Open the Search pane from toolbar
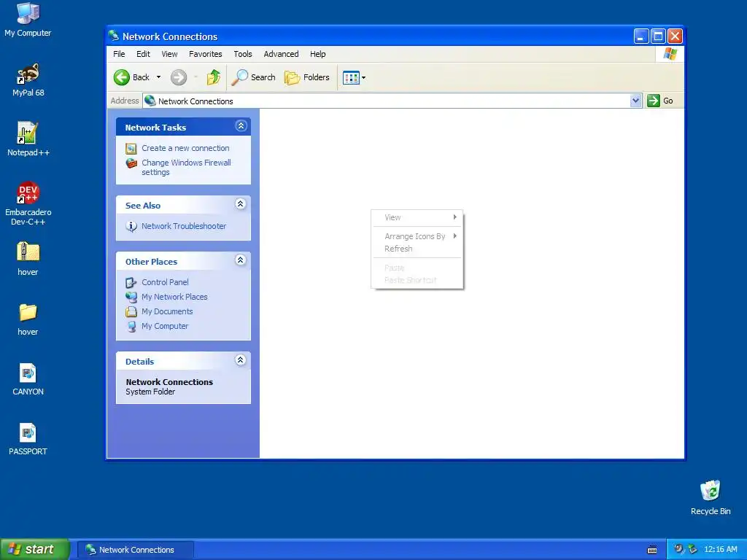Screen dimensions: 747x560 click(x=253, y=77)
